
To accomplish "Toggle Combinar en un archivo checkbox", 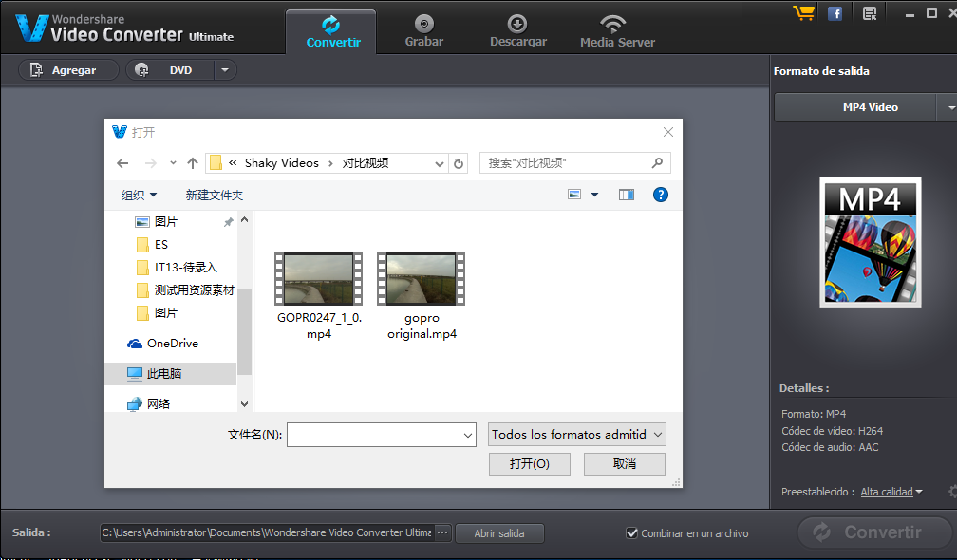I will (631, 533).
